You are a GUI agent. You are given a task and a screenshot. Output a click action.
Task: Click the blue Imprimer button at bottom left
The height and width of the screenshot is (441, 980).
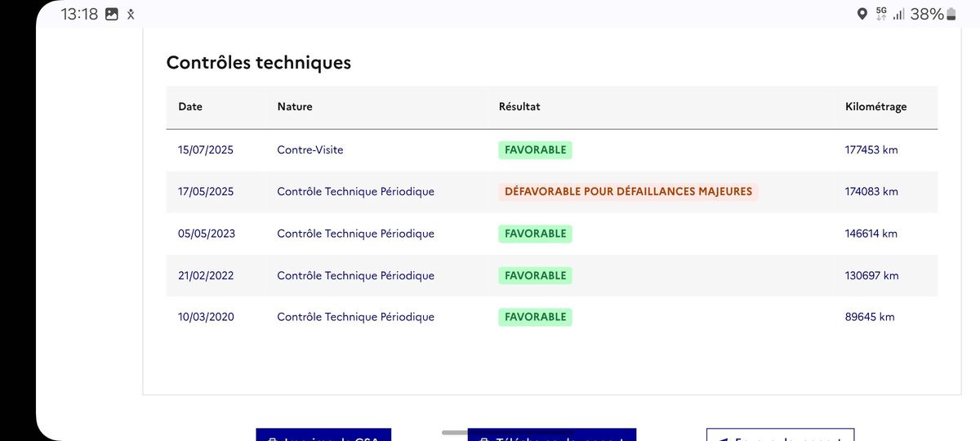[x=323, y=434]
